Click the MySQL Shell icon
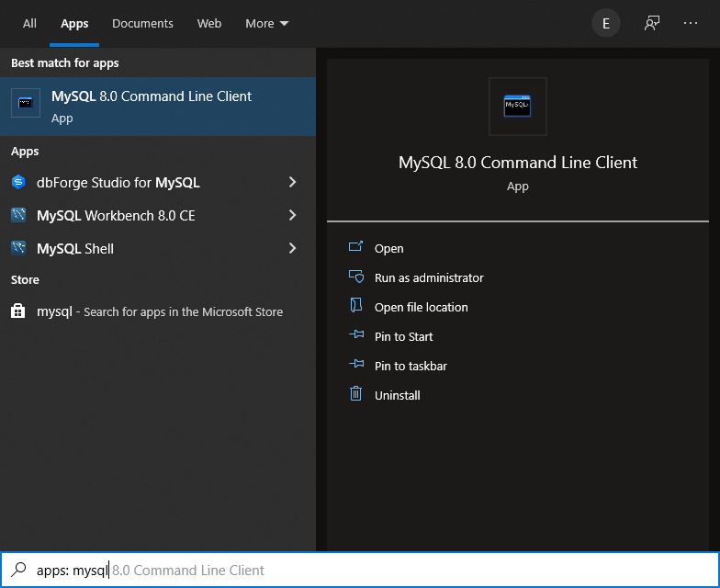Viewport: 720px width, 588px height. 18,248
